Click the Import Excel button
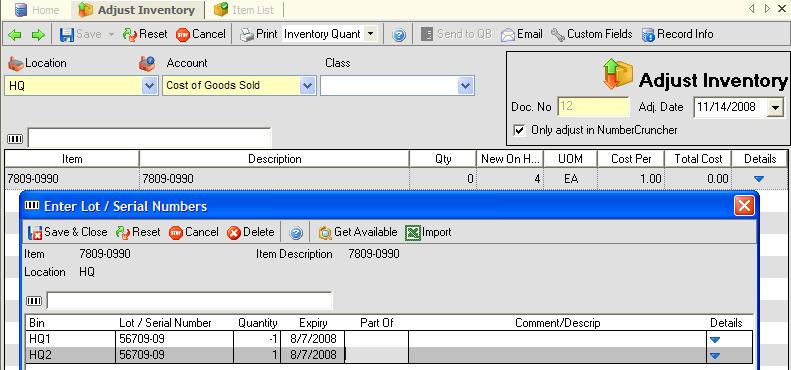The height and width of the screenshot is (370, 791). click(428, 232)
